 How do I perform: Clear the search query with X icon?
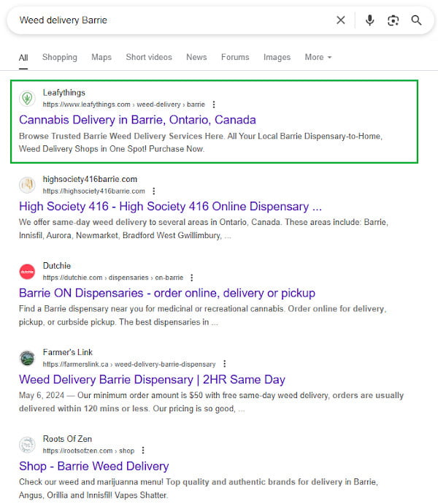341,20
